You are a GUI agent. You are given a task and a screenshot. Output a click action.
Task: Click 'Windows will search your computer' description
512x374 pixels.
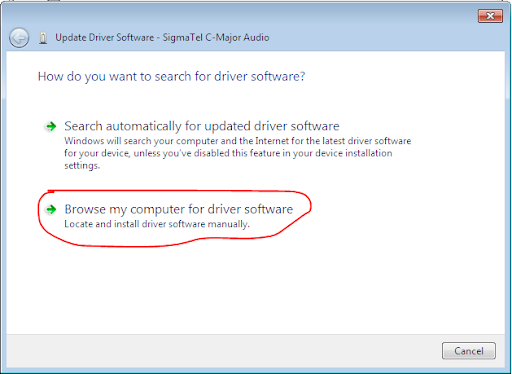pos(237,153)
